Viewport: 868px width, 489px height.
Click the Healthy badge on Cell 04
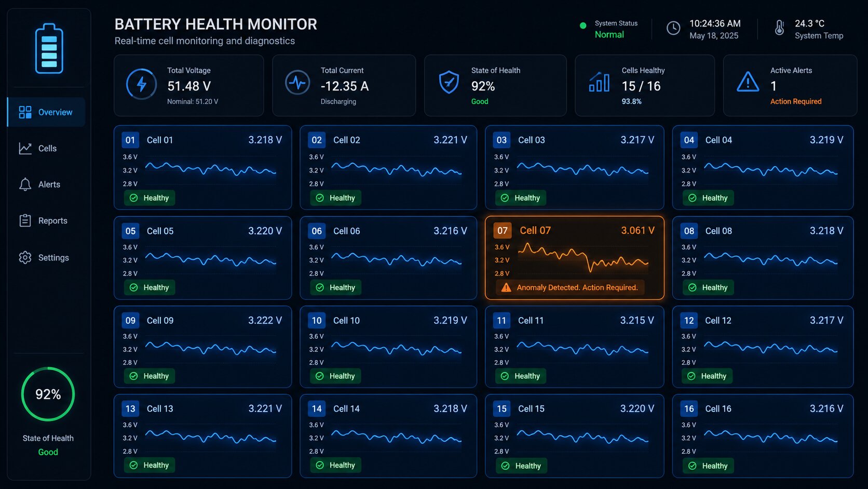click(x=708, y=198)
